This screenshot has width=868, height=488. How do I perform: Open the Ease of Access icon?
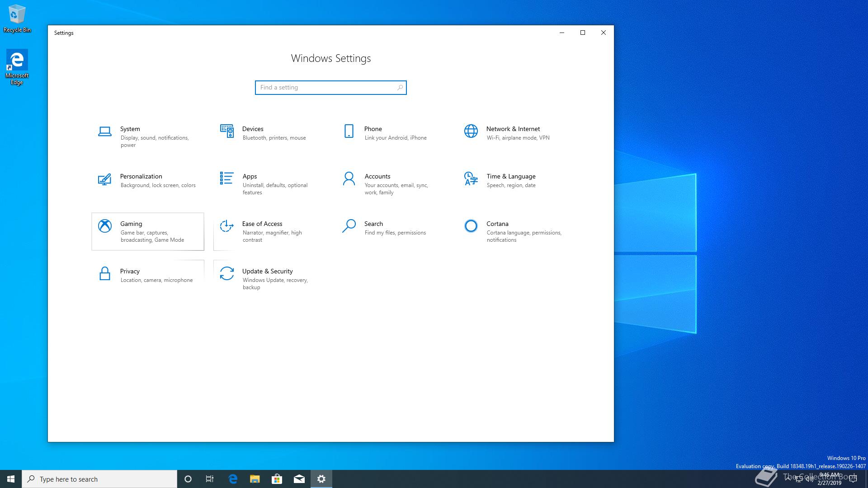click(227, 226)
